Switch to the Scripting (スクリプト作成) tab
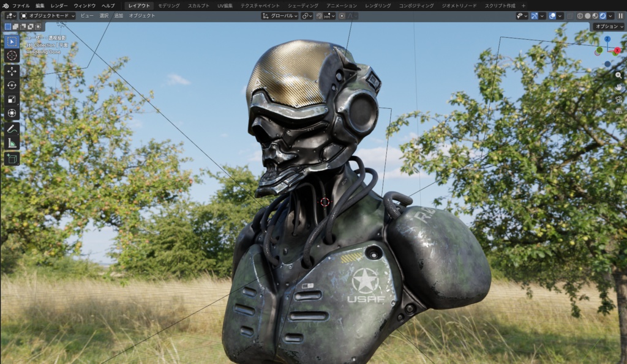The image size is (627, 364). coord(500,6)
